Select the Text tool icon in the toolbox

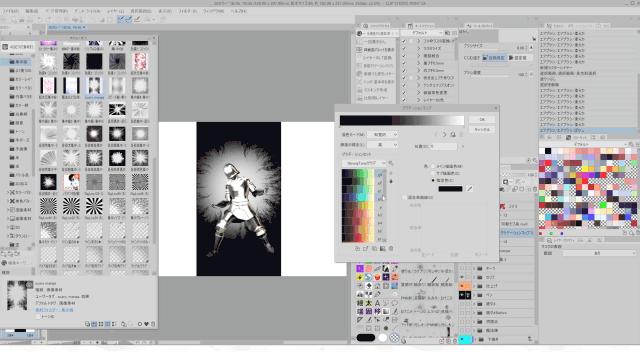[377, 303]
